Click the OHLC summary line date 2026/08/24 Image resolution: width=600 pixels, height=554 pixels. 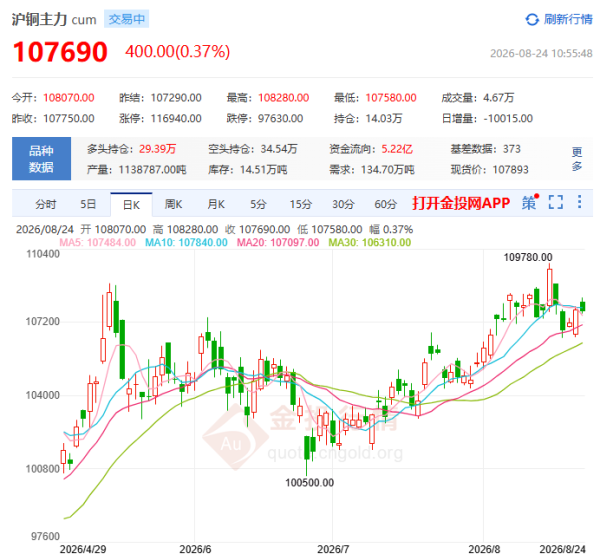click(45, 230)
